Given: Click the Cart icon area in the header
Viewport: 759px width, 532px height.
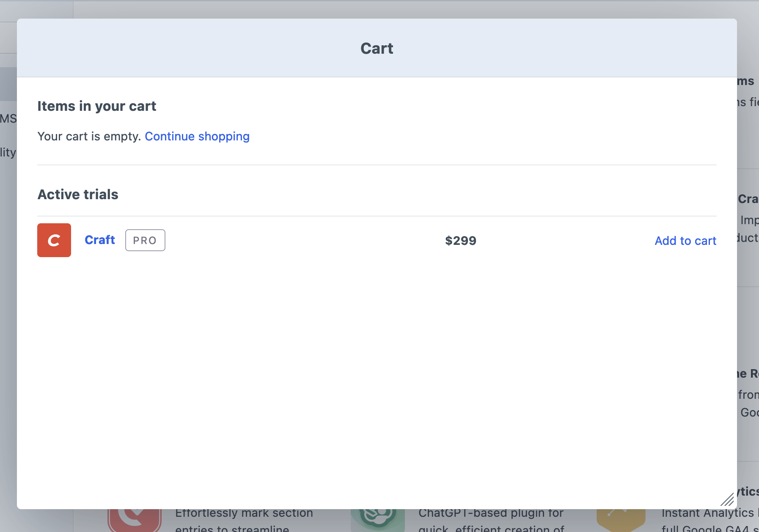Looking at the screenshot, I should click(x=377, y=48).
